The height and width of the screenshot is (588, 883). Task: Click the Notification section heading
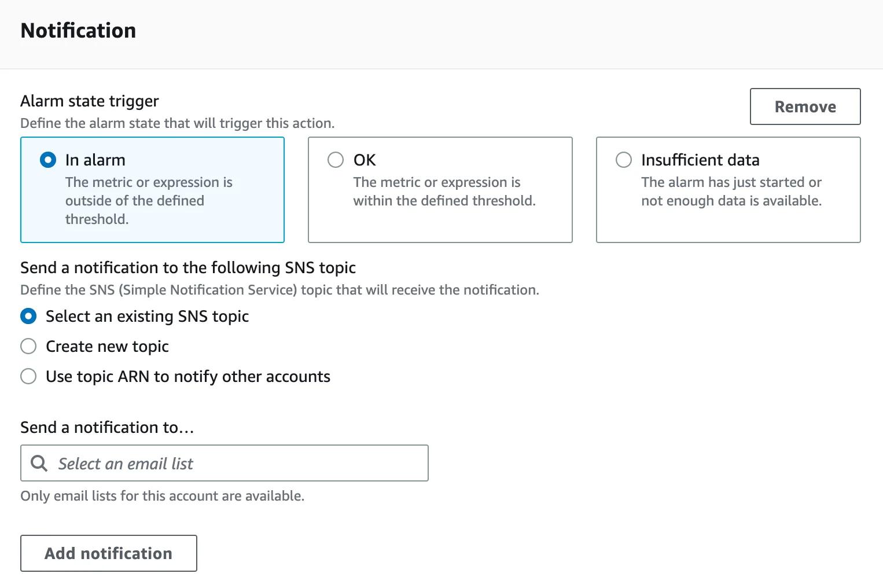(78, 30)
